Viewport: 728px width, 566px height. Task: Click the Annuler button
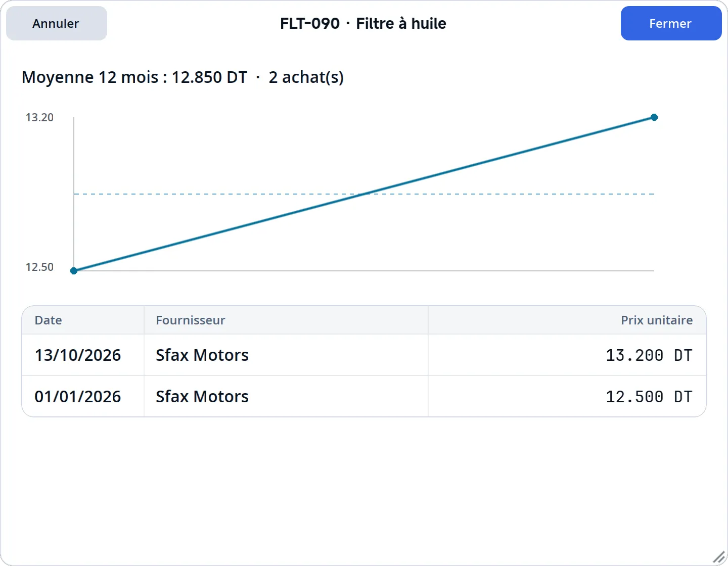[57, 23]
